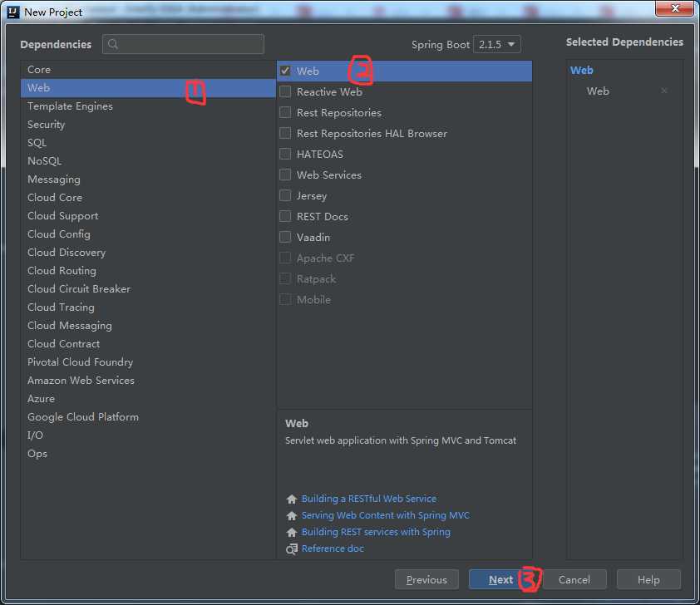Screen dimensions: 700x605
Task: Uncheck the Web dependency checkbox
Action: (x=285, y=71)
